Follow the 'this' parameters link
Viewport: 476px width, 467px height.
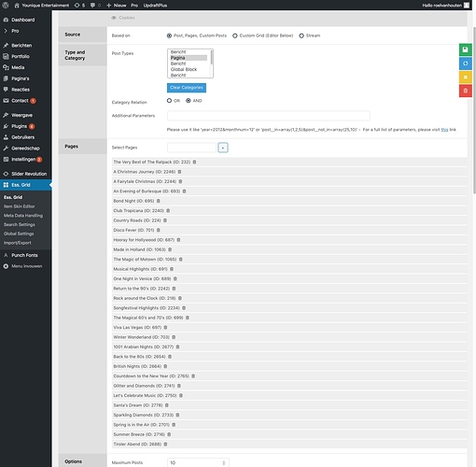(444, 130)
